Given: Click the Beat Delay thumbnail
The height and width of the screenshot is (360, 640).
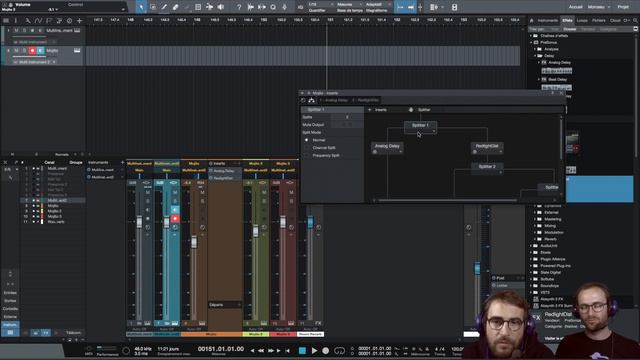Looking at the screenshot, I should point(556,87).
